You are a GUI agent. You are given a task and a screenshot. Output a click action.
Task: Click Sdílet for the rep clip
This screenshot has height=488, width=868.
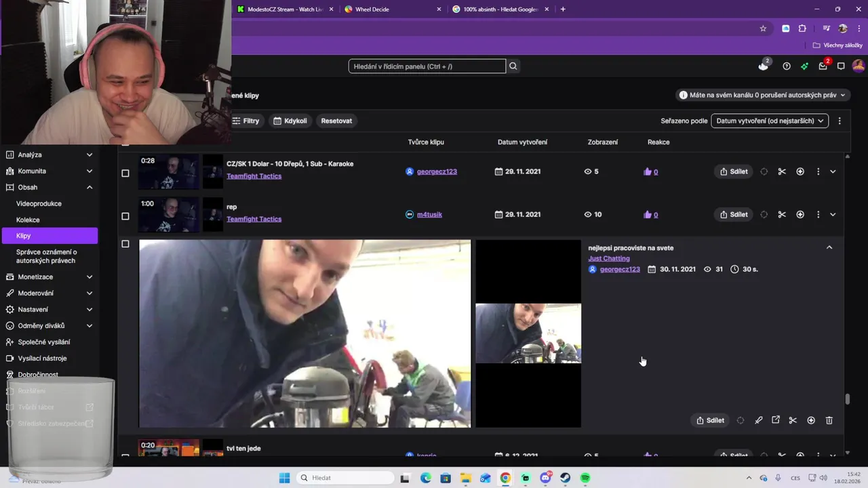click(x=734, y=214)
